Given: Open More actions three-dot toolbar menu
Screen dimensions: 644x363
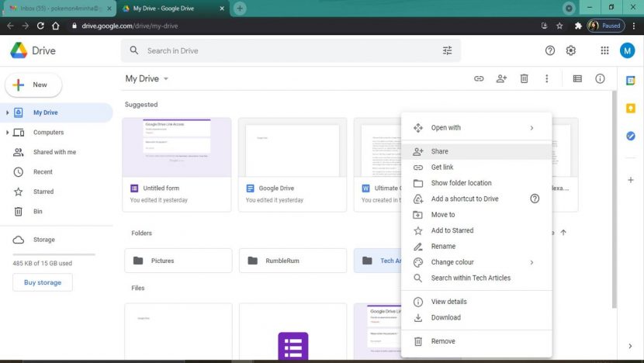Looking at the screenshot, I should coord(547,78).
